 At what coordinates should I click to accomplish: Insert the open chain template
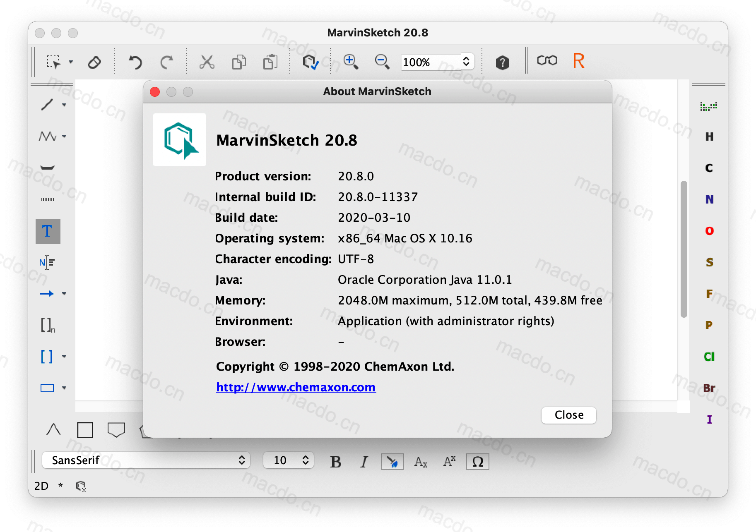53,429
